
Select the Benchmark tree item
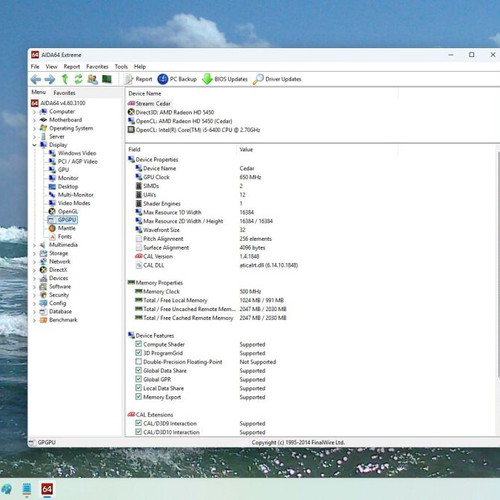(58, 320)
